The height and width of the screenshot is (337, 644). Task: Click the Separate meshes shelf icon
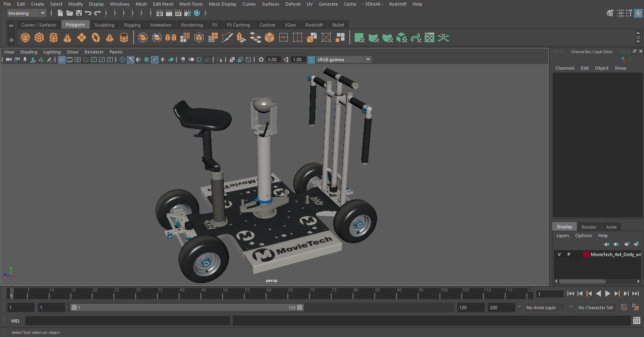tap(157, 38)
